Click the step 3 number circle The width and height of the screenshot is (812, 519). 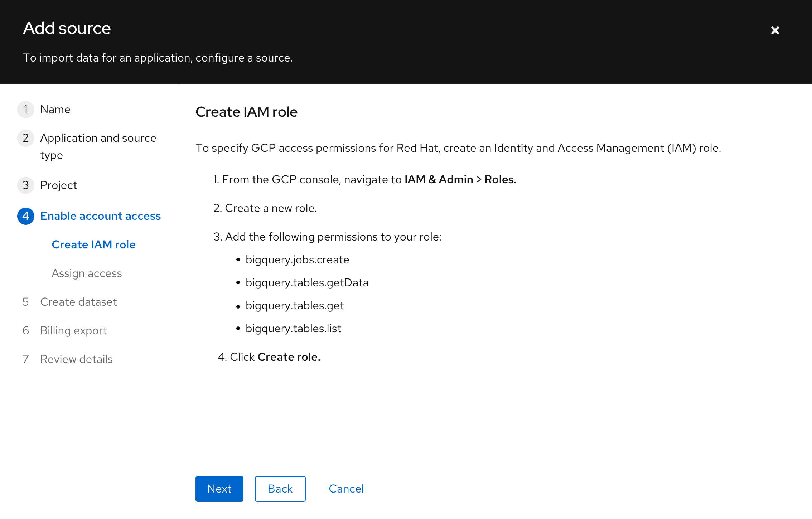point(26,185)
